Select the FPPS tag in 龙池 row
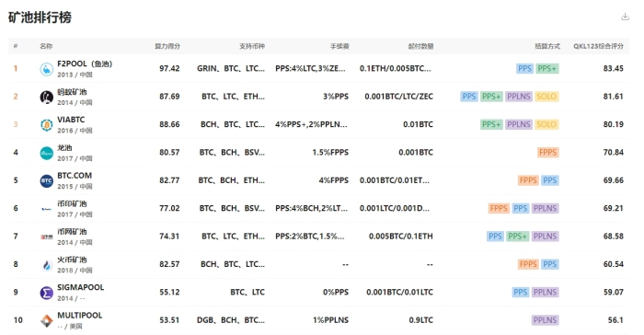This screenshot has height=335, width=644. pos(547,153)
